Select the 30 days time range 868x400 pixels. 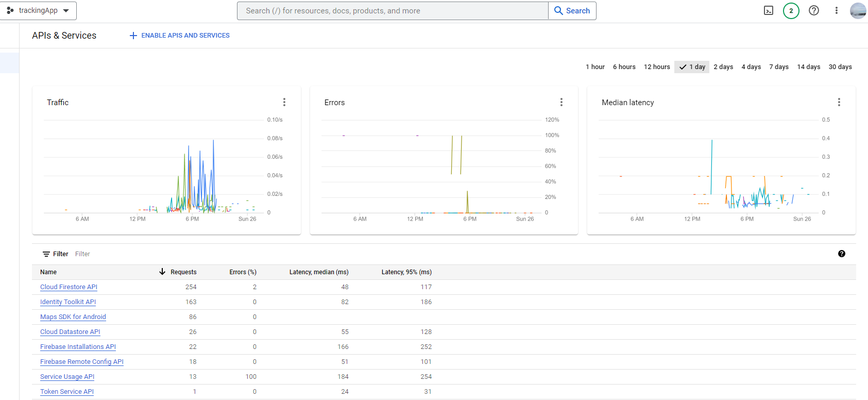point(840,67)
